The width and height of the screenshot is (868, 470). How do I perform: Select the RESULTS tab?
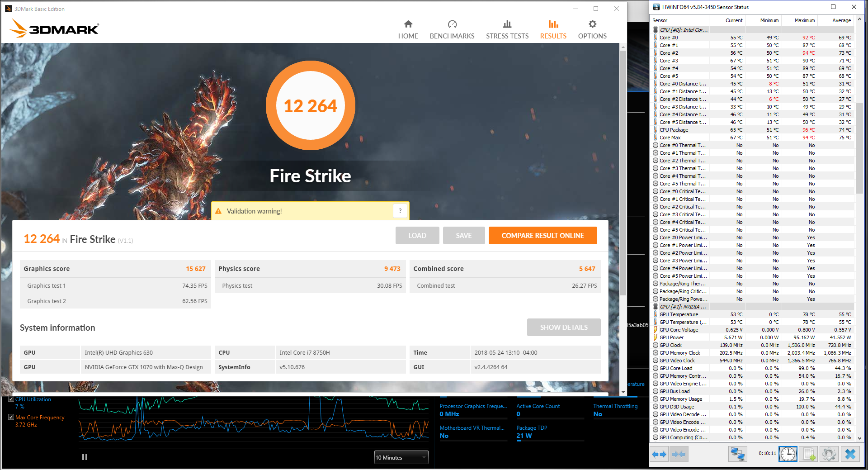[553, 30]
